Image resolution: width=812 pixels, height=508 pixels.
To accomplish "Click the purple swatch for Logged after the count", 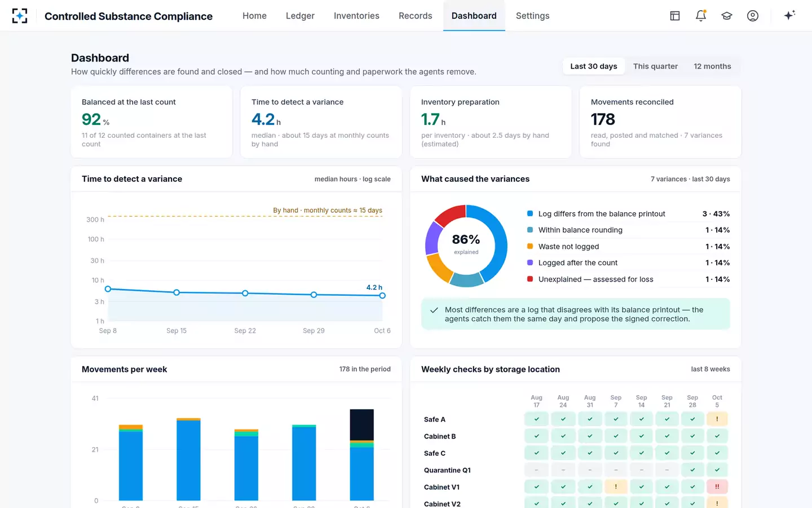I will click(x=530, y=262).
